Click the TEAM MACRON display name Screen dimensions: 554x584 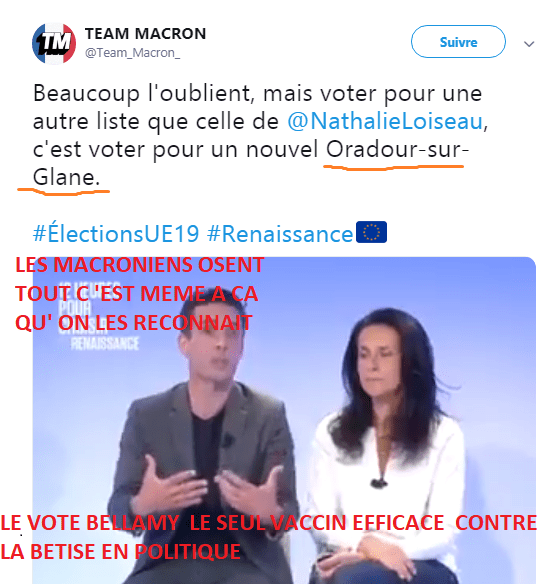145,34
